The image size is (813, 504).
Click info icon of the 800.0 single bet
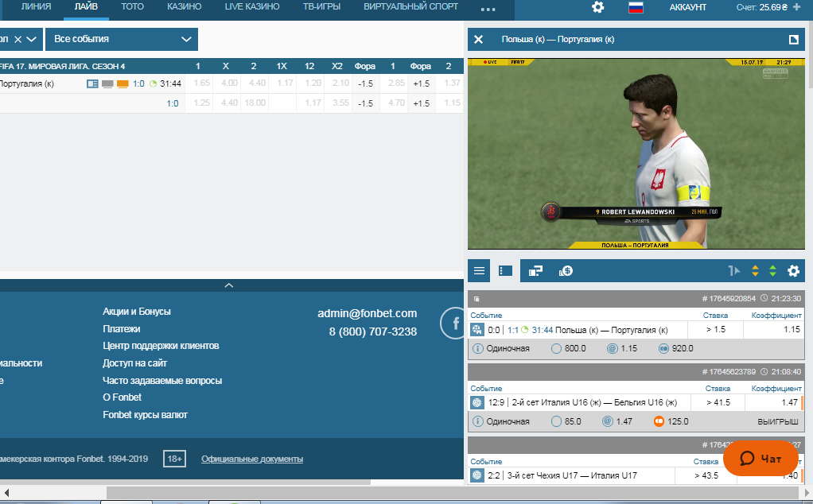pyautogui.click(x=477, y=349)
